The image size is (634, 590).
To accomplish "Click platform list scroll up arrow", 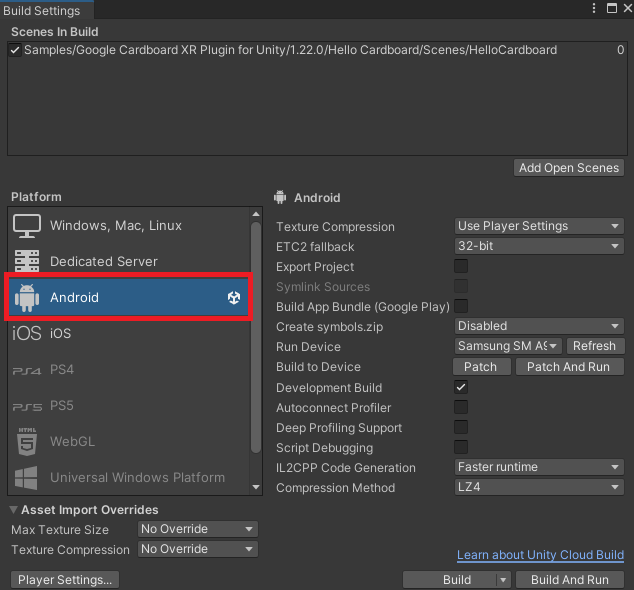I will pyautogui.click(x=256, y=214).
